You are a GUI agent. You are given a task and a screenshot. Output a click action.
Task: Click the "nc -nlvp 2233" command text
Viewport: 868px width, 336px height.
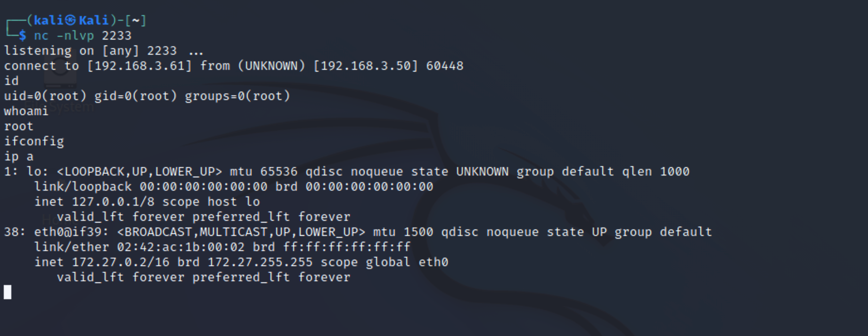click(82, 36)
